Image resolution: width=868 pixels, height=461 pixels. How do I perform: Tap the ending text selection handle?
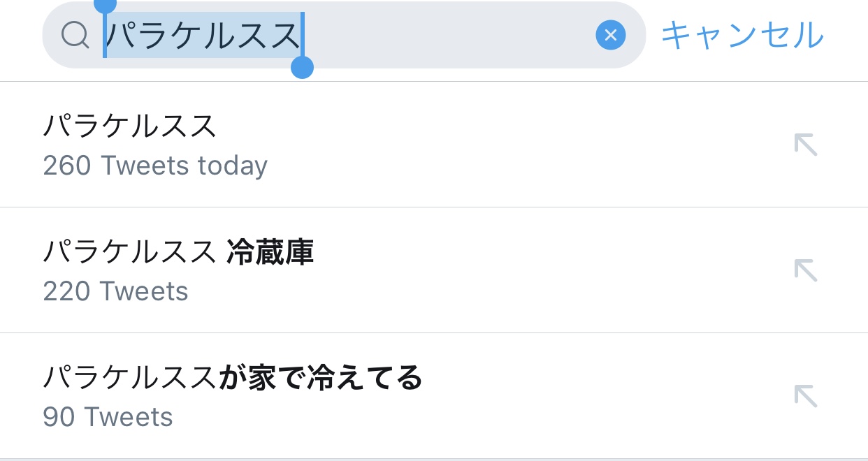click(x=302, y=68)
